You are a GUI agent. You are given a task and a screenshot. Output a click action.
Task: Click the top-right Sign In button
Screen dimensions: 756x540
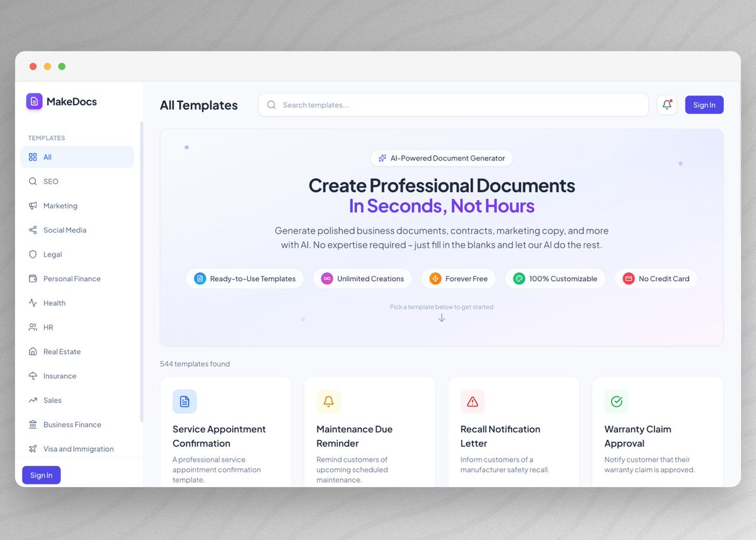704,105
